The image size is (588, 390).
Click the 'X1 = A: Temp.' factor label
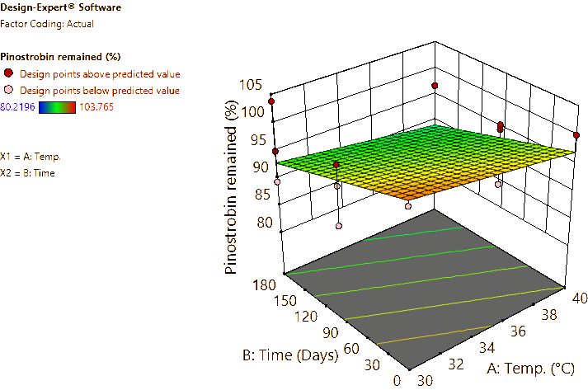pos(31,156)
